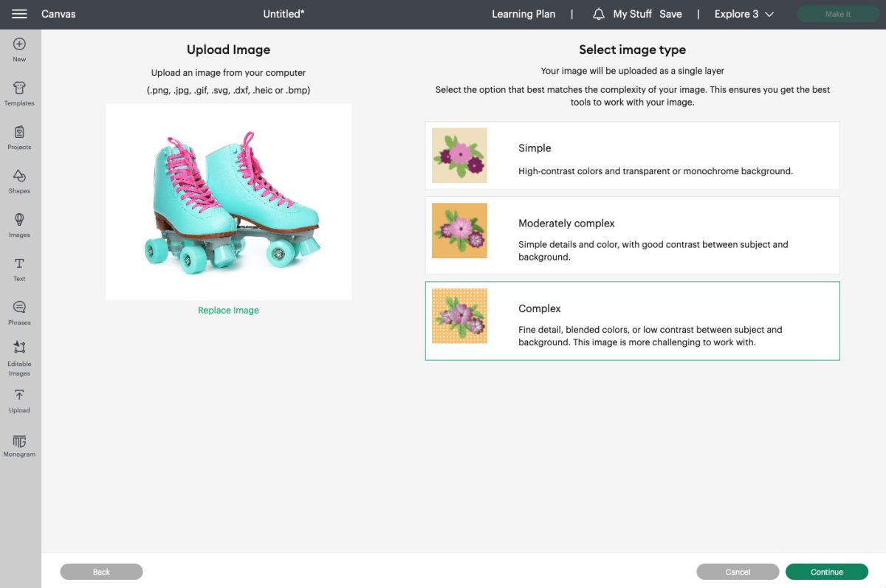Open the Phrases speech bubble icon
Image resolution: width=886 pixels, height=588 pixels.
pyautogui.click(x=19, y=307)
